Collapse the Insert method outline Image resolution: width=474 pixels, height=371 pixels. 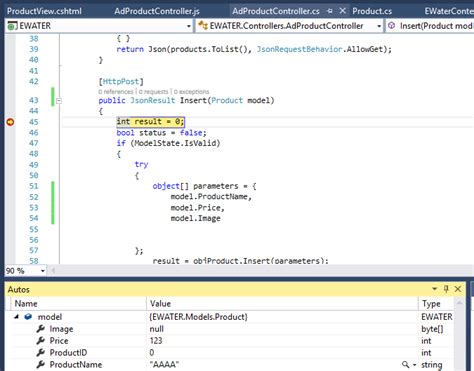click(x=59, y=100)
